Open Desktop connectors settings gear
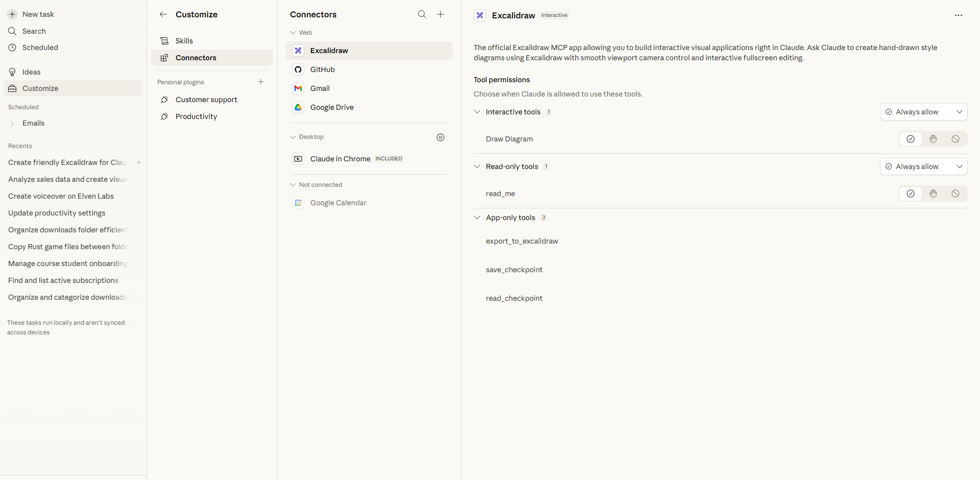 click(x=440, y=137)
